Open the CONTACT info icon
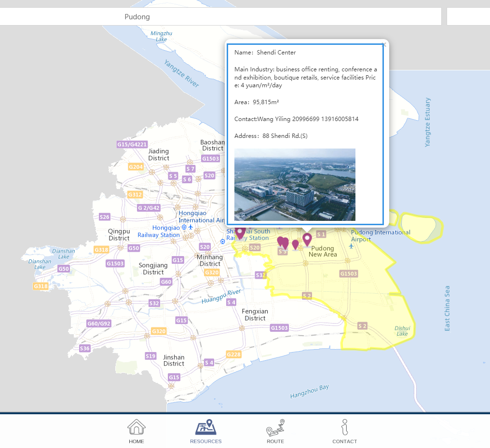The height and width of the screenshot is (448, 490). click(344, 427)
